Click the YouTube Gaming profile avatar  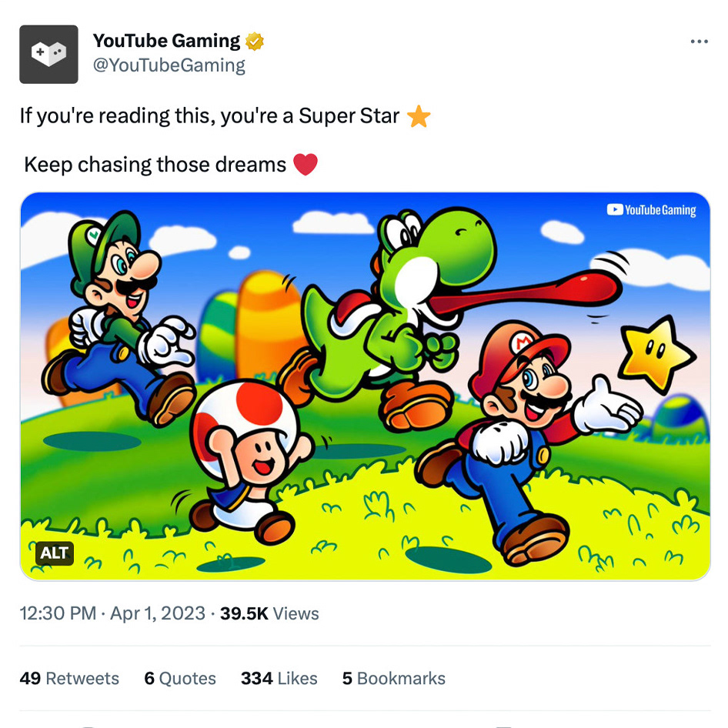tap(48, 54)
